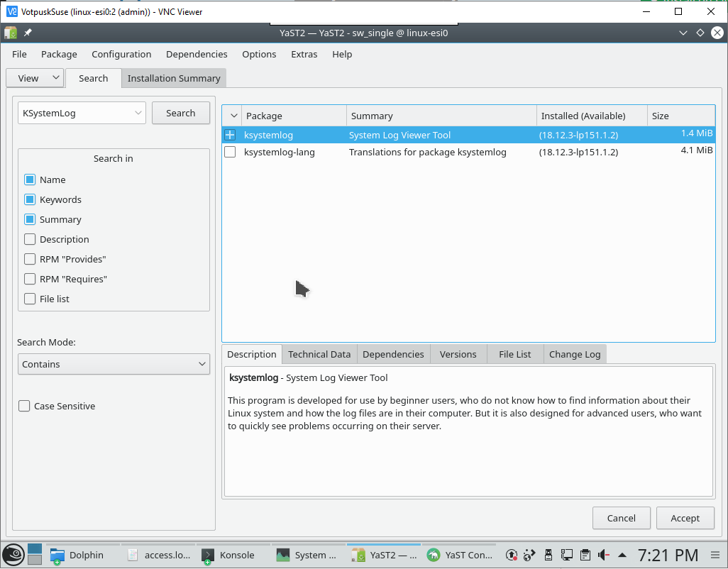
Task: Click the globe network tray icon
Action: (529, 555)
